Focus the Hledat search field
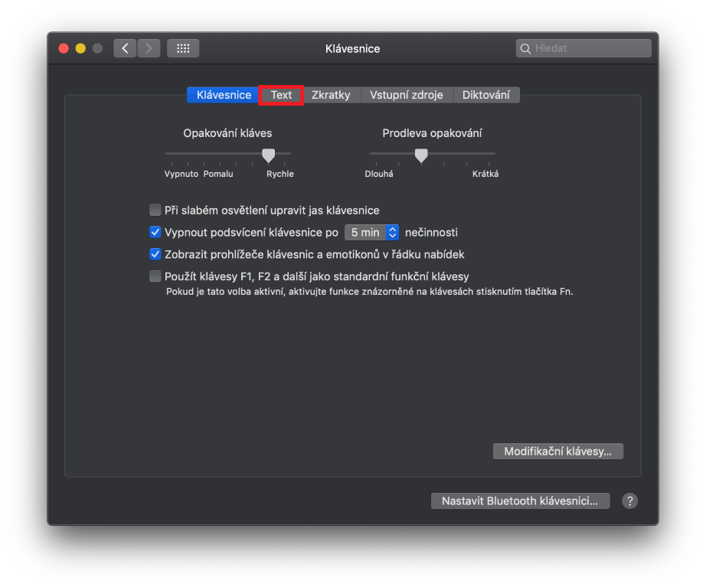Screen dimensions: 706x588 (583, 48)
